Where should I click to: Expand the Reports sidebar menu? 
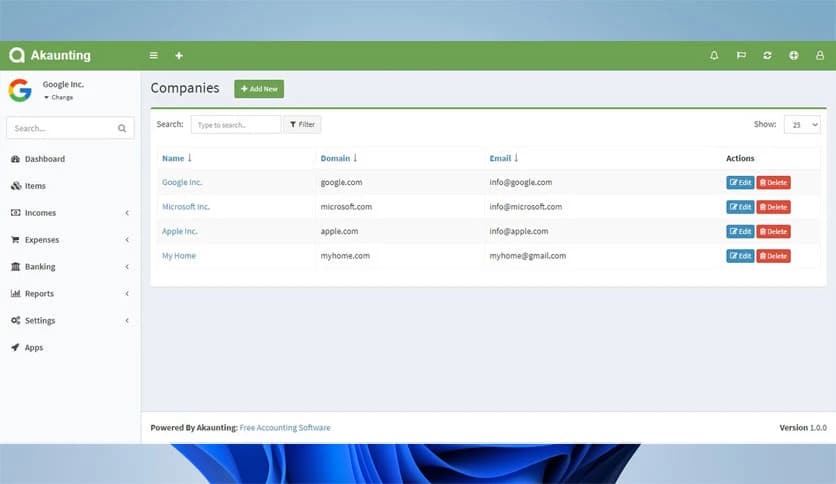[70, 294]
